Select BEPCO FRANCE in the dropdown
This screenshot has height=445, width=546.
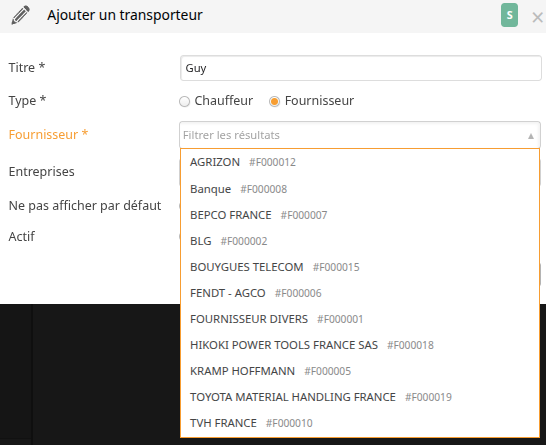[360, 215]
